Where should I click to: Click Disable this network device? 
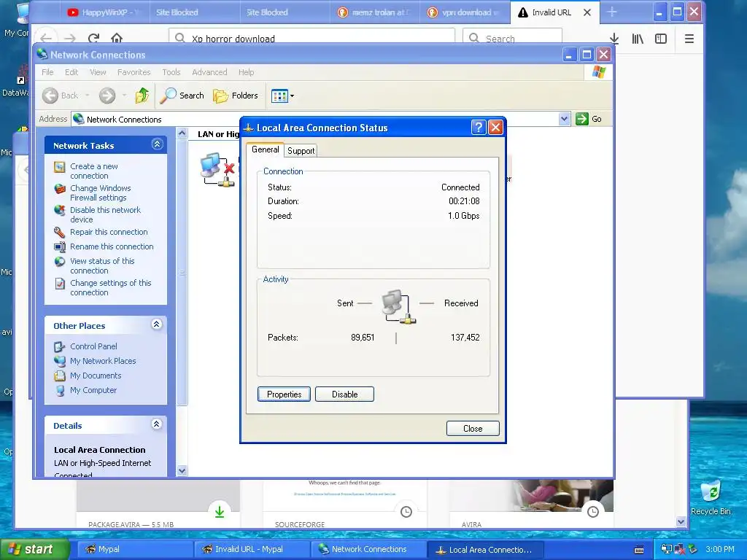[x=105, y=215]
